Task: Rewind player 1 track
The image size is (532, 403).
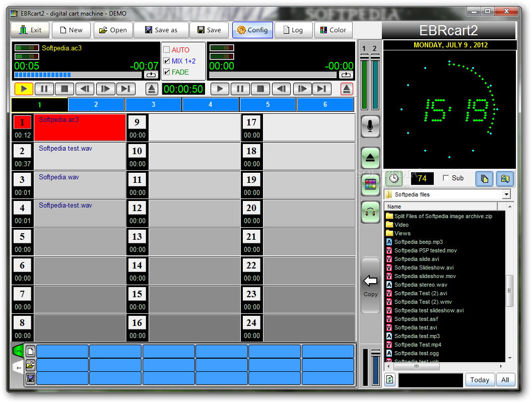Action: (85, 89)
